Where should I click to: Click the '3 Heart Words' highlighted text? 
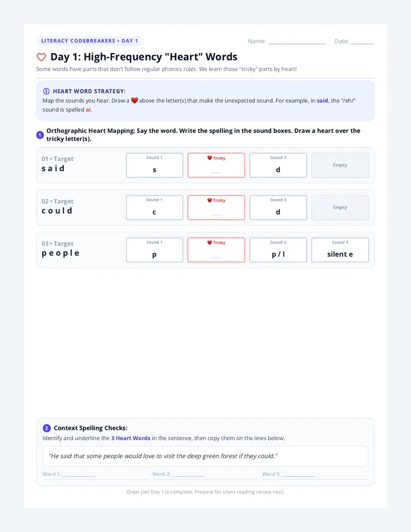pos(131,438)
